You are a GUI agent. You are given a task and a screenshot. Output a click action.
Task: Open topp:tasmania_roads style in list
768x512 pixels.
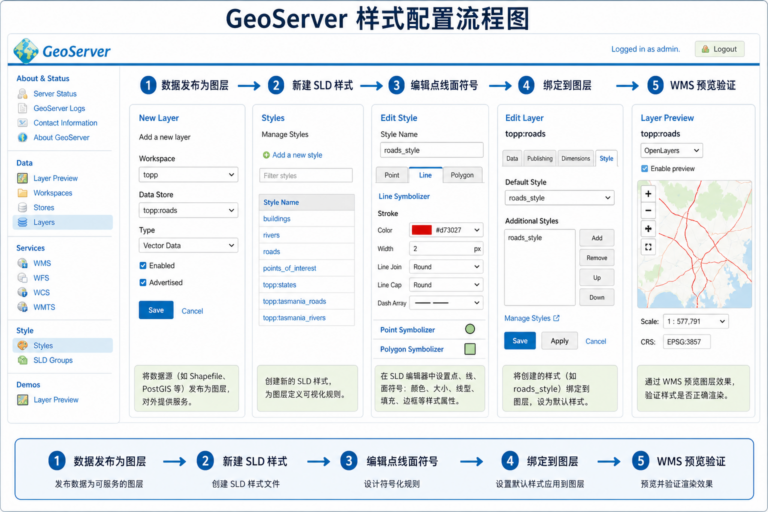pyautogui.click(x=294, y=301)
